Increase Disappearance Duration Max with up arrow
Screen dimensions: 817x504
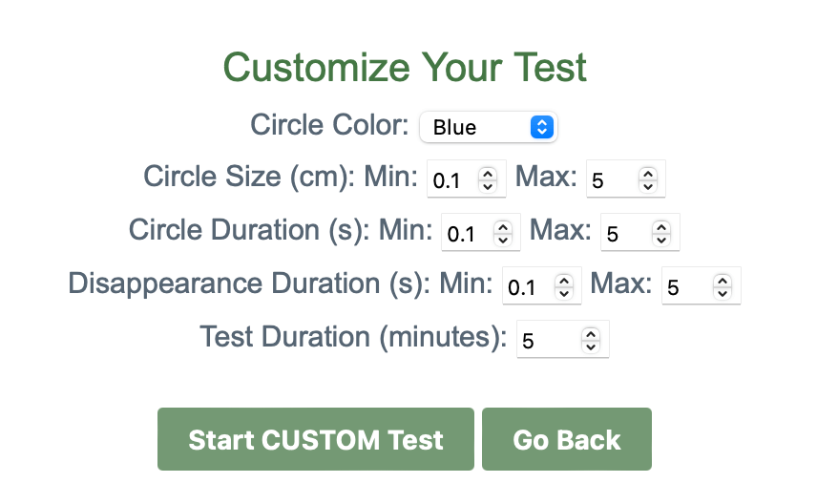723,281
